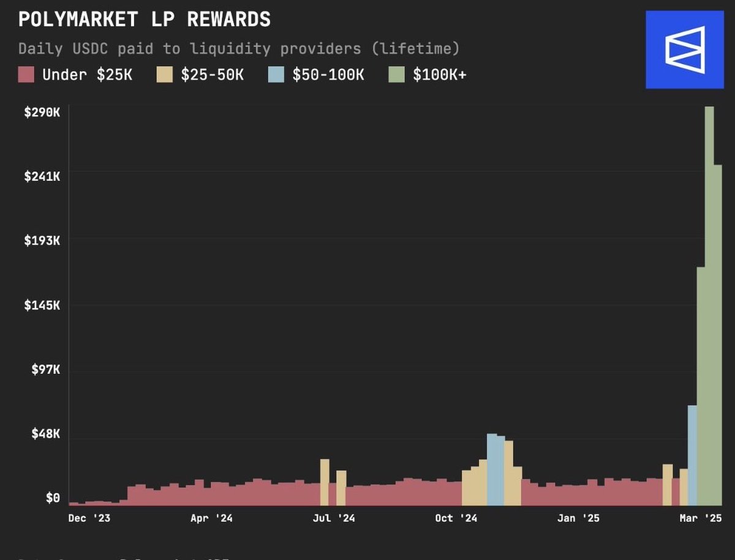This screenshot has width=735, height=560.
Task: Click the $145K y-axis label
Action: (42, 305)
